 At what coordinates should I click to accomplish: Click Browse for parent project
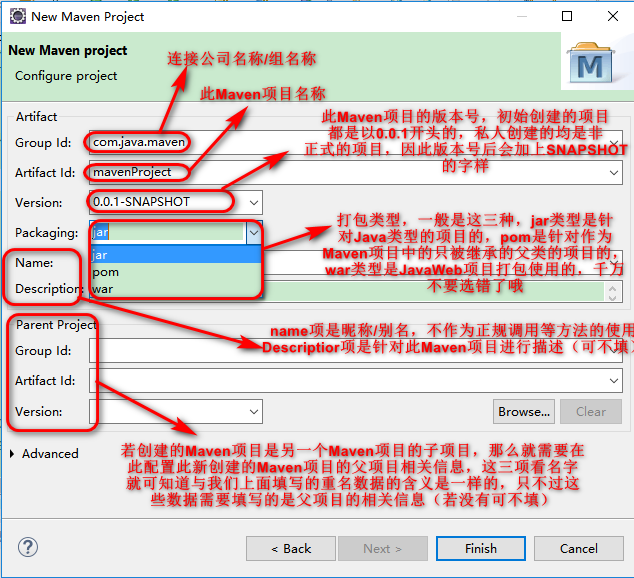524,411
